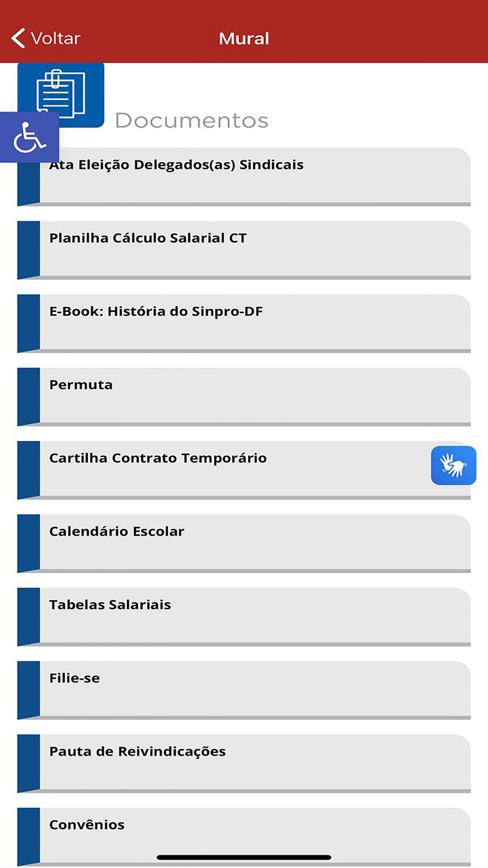488x868 pixels.
Task: Tap the wheelchair accessibility shortcut on left edge
Action: pyautogui.click(x=29, y=137)
